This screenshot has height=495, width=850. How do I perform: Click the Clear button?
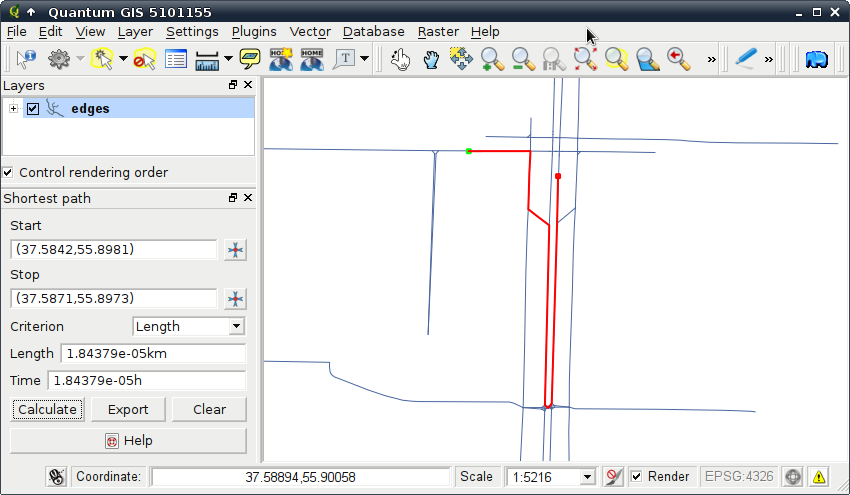pos(209,409)
